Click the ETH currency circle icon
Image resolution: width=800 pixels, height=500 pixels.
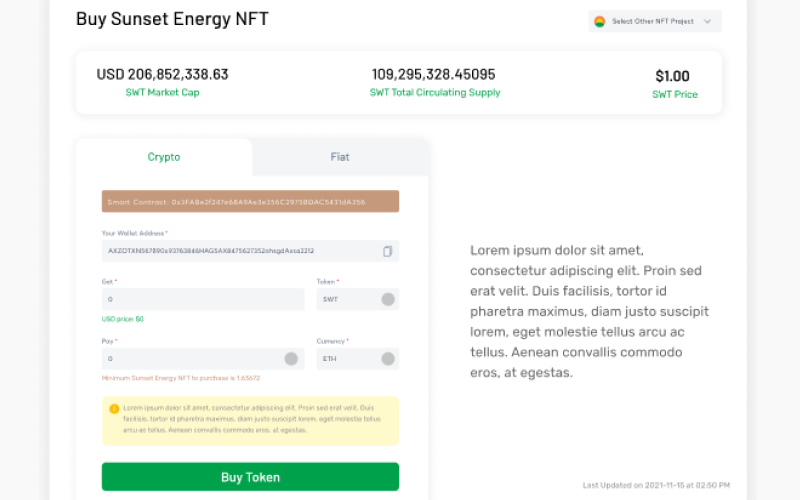pyautogui.click(x=388, y=359)
